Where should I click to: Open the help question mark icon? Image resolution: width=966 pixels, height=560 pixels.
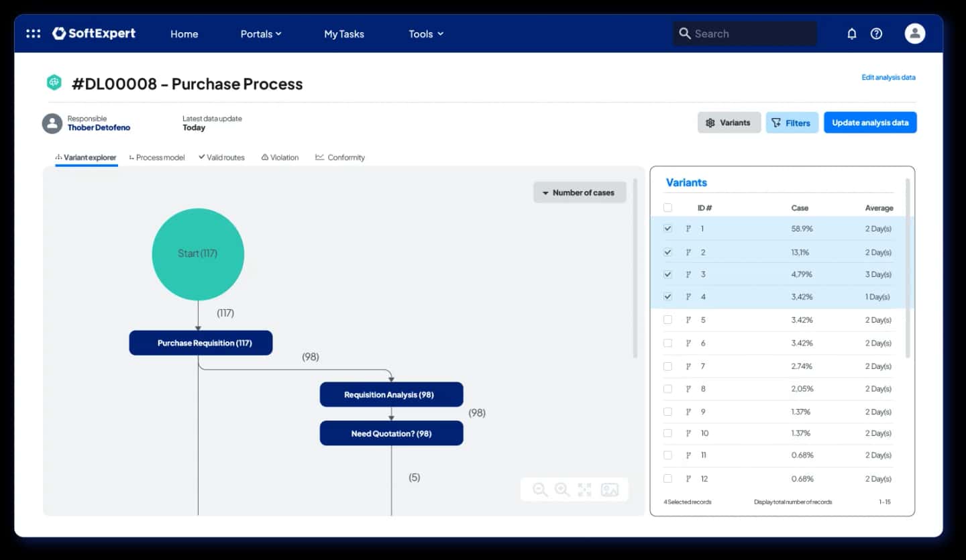point(876,34)
